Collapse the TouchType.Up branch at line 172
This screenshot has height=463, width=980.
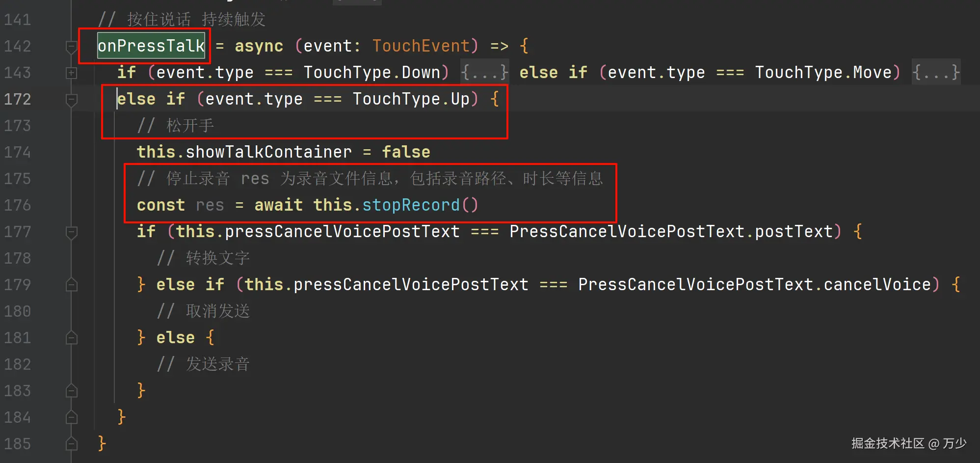coord(72,100)
